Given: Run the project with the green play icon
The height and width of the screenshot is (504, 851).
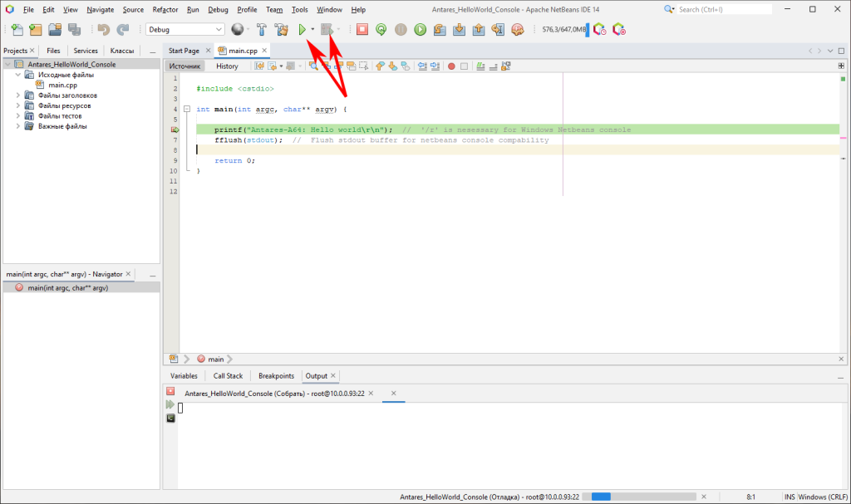Looking at the screenshot, I should (x=303, y=30).
